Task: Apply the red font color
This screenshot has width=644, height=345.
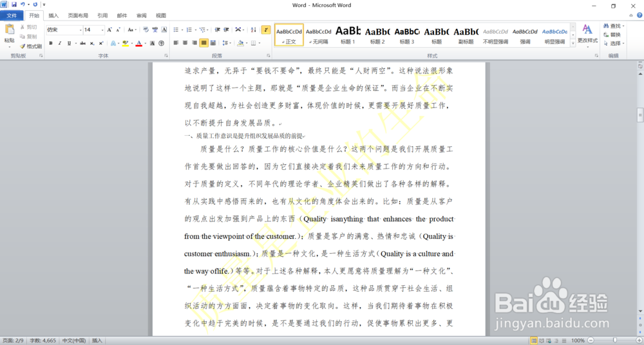Action: [x=139, y=42]
